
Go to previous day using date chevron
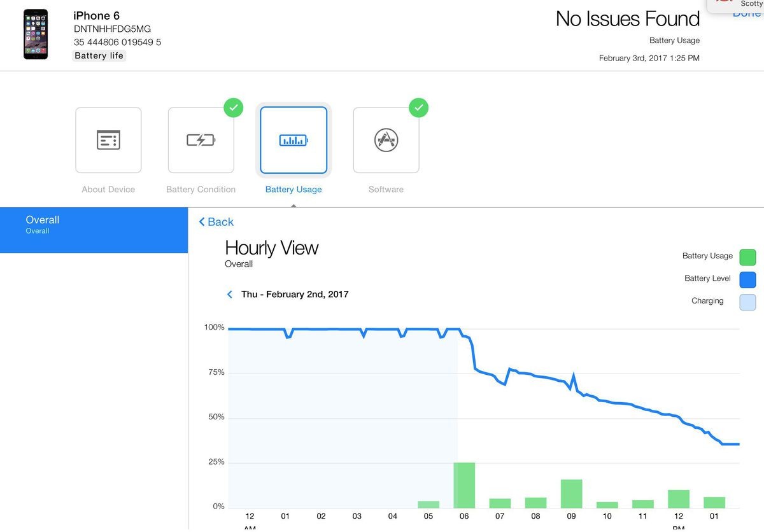(230, 295)
